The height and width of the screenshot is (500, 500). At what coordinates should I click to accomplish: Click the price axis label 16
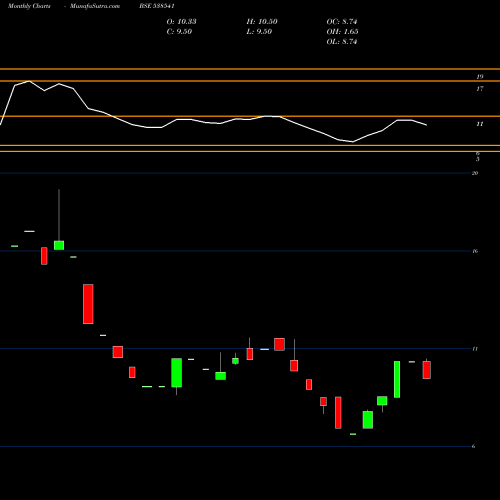pyautogui.click(x=475, y=251)
